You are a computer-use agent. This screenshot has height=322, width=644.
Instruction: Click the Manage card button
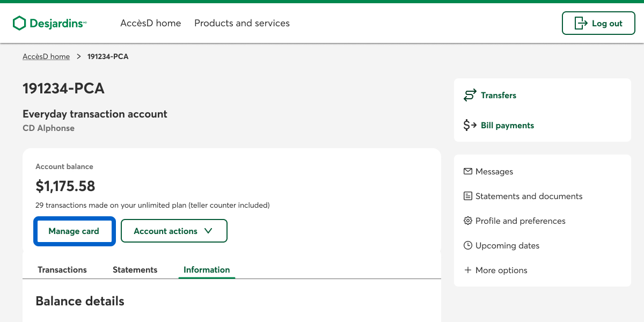(74, 231)
